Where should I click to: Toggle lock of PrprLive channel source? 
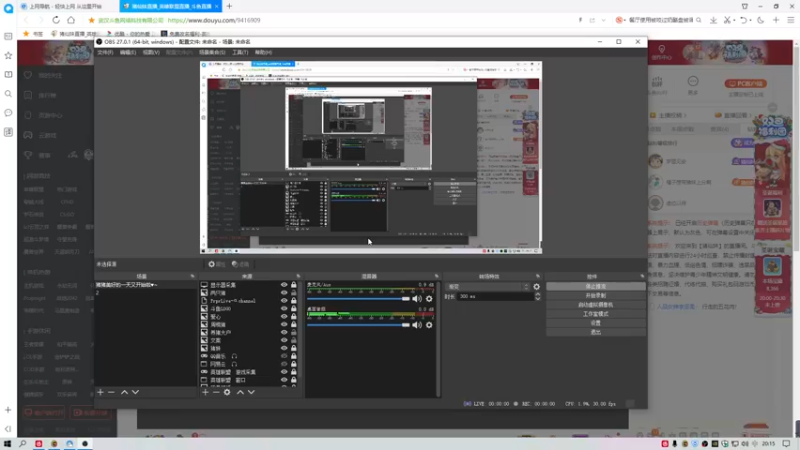[x=293, y=301]
